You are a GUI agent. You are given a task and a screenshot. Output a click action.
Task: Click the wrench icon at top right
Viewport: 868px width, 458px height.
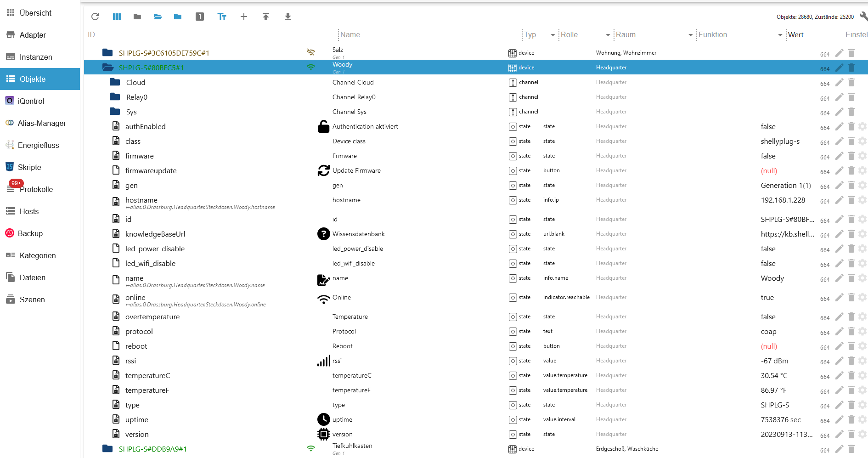[863, 17]
